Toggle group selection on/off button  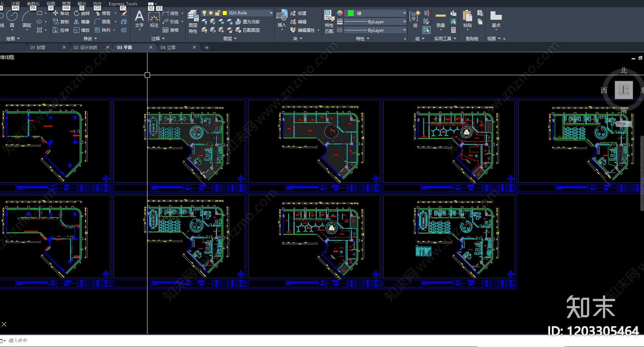427,30
